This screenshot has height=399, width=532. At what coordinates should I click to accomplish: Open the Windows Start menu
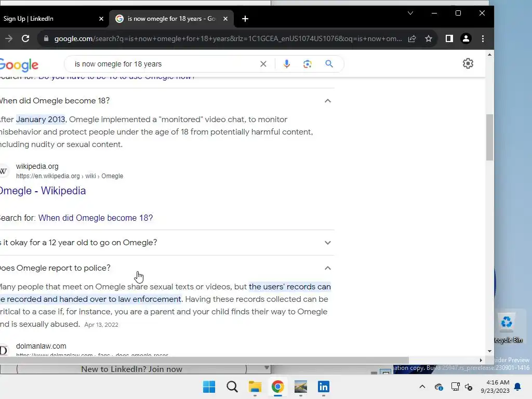pos(209,387)
